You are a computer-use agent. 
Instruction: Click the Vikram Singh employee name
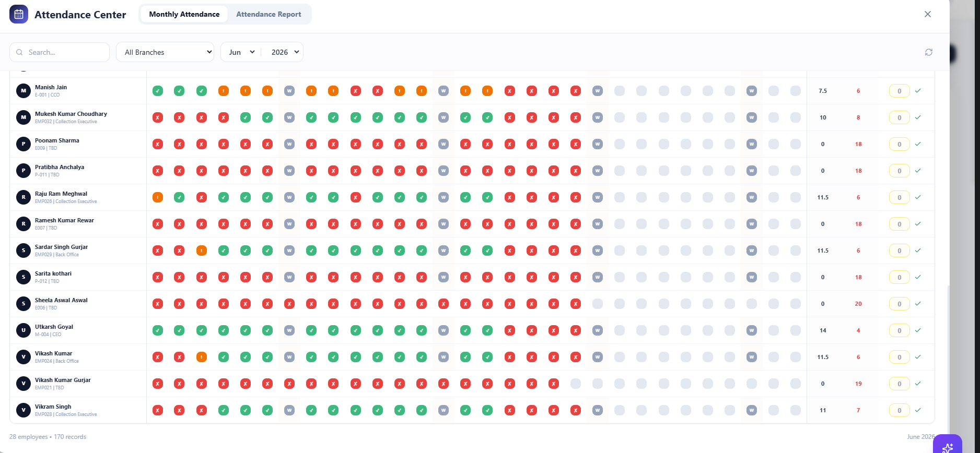[53, 407]
